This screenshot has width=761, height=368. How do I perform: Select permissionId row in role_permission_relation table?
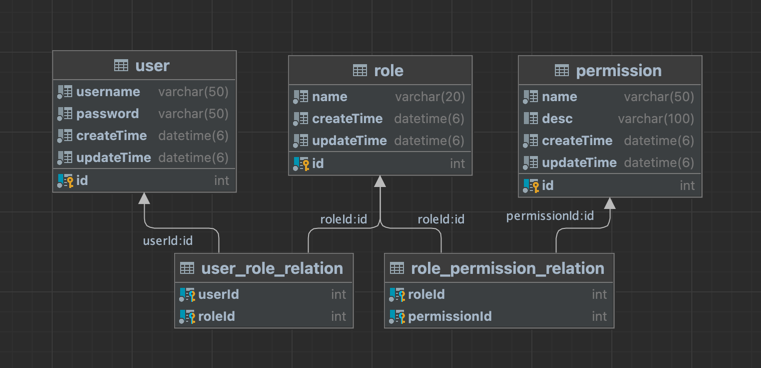[x=499, y=317]
